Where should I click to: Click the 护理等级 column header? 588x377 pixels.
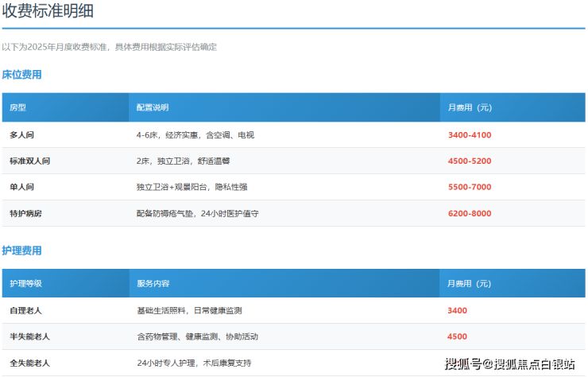[x=25, y=283]
